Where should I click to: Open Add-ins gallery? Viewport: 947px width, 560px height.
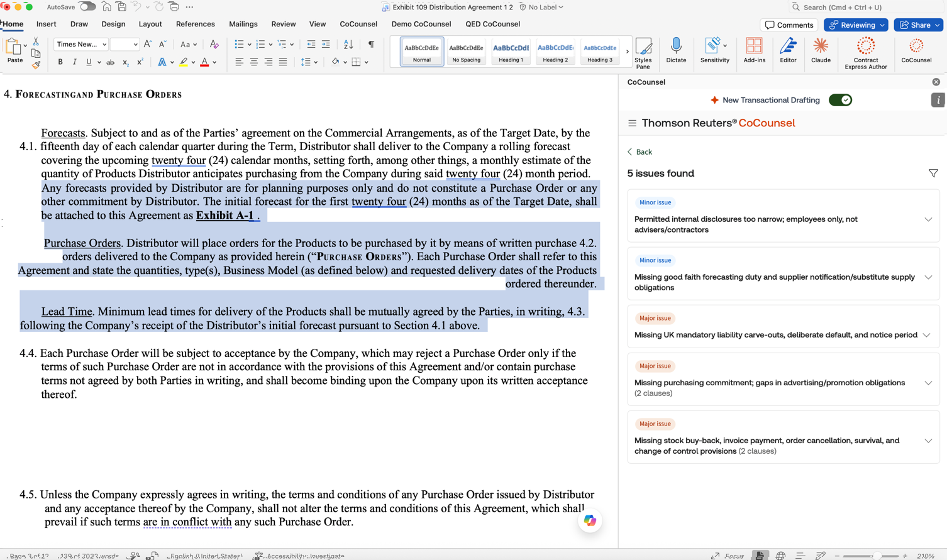point(754,50)
